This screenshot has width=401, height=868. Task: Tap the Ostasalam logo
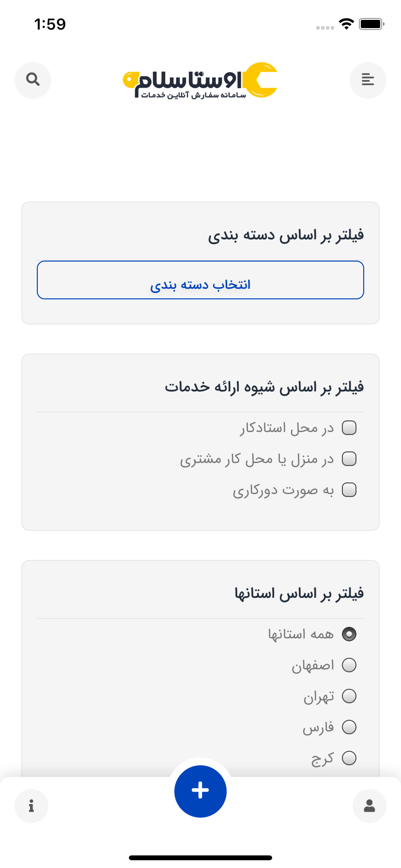[200, 81]
